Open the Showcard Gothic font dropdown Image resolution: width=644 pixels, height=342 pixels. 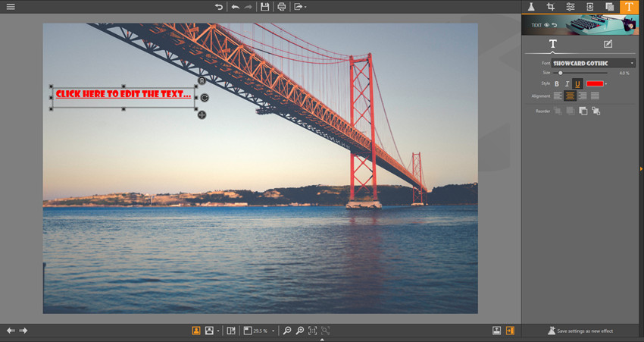click(593, 63)
